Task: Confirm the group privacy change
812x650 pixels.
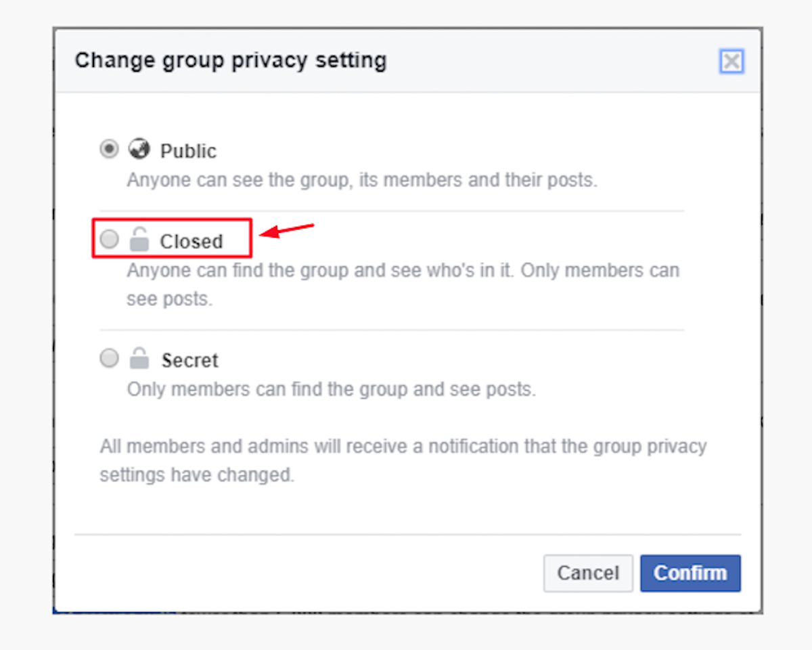Action: pyautogui.click(x=690, y=573)
